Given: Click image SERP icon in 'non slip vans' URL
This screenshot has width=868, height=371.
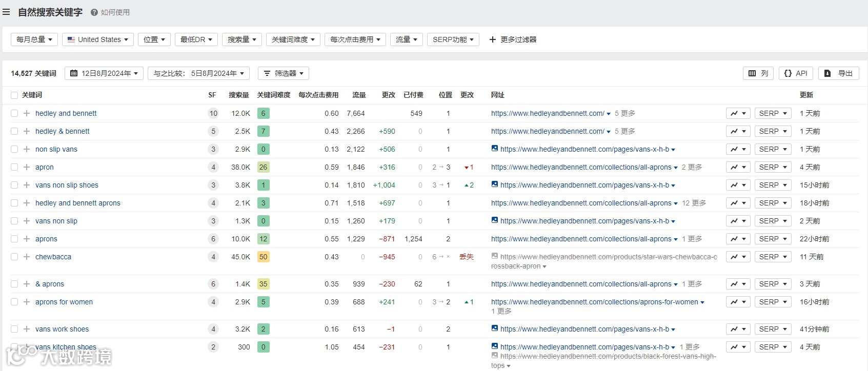Looking at the screenshot, I should [x=495, y=149].
